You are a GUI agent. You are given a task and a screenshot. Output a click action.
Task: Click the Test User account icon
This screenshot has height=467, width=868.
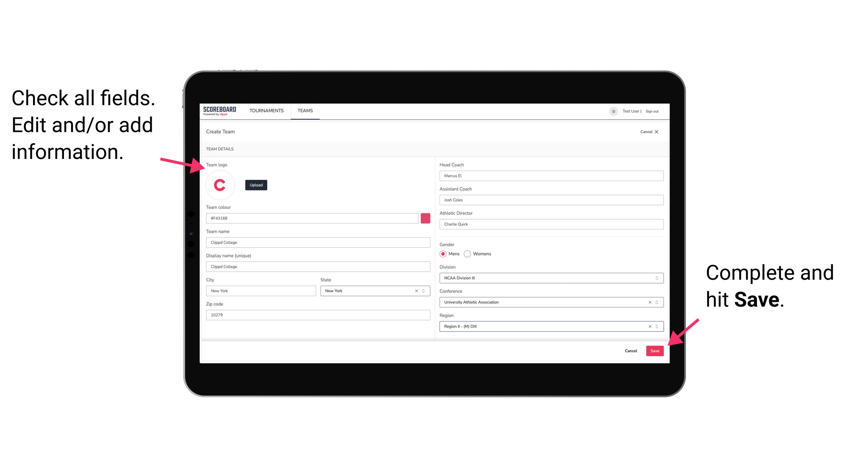click(x=612, y=111)
